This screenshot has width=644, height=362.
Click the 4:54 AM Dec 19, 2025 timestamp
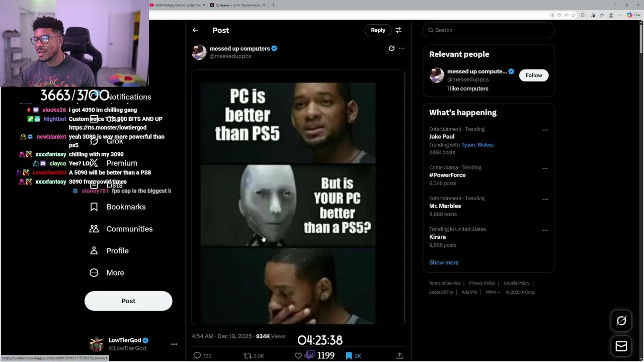222,336
